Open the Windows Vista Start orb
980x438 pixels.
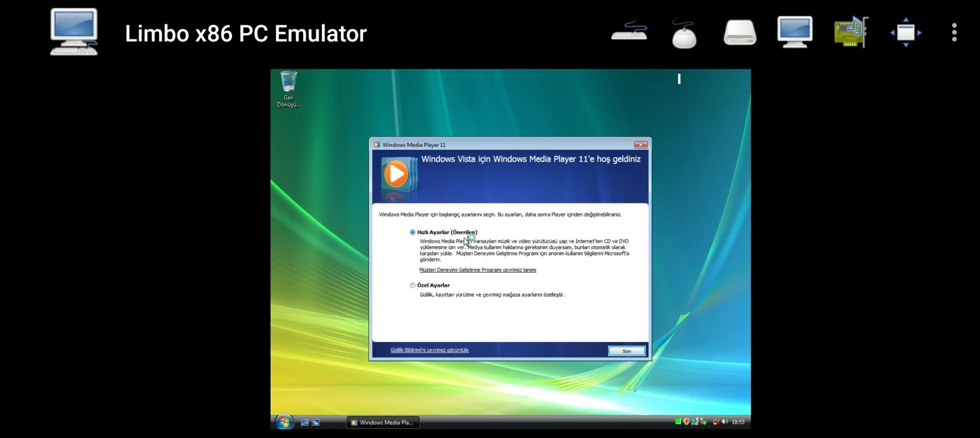284,422
